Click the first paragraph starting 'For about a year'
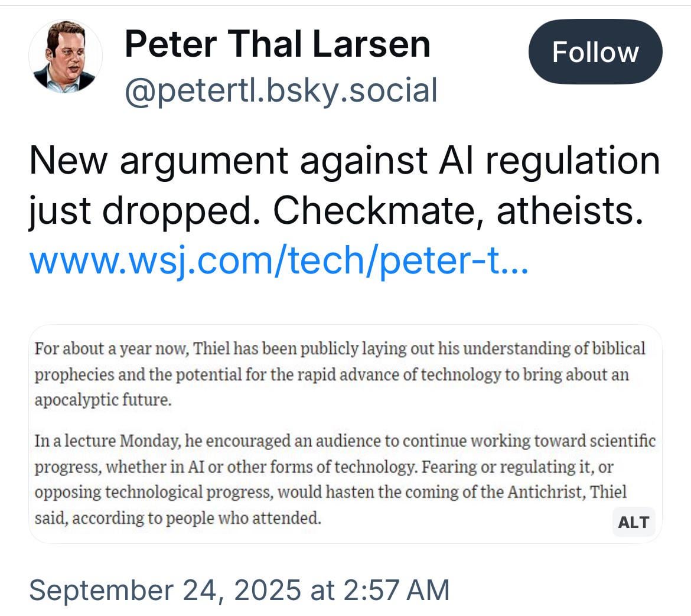691x616 pixels. 340,374
